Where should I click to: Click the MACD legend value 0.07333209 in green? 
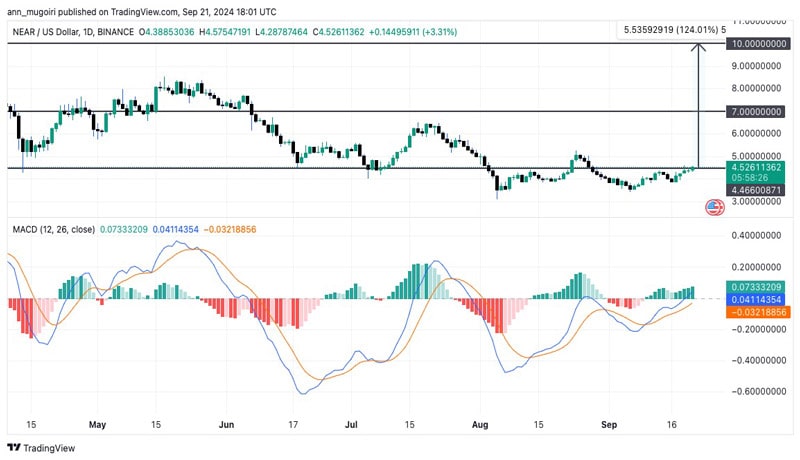pyautogui.click(x=123, y=229)
